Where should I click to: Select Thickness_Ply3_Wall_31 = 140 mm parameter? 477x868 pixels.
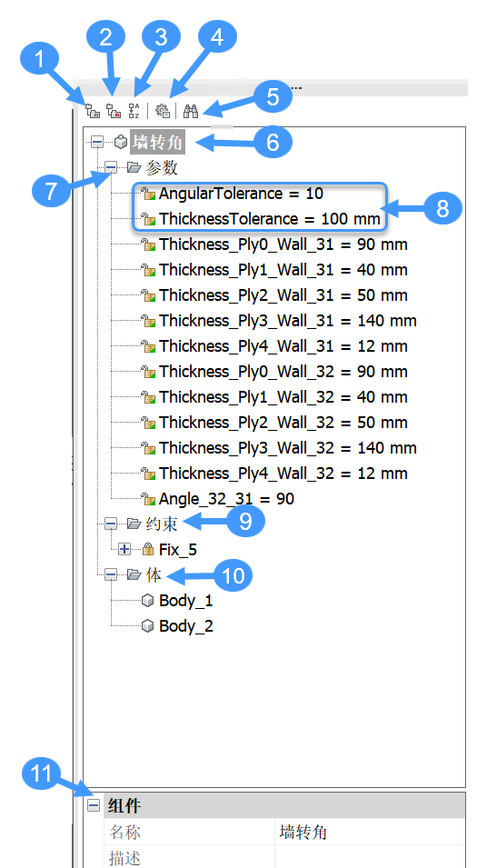click(288, 321)
